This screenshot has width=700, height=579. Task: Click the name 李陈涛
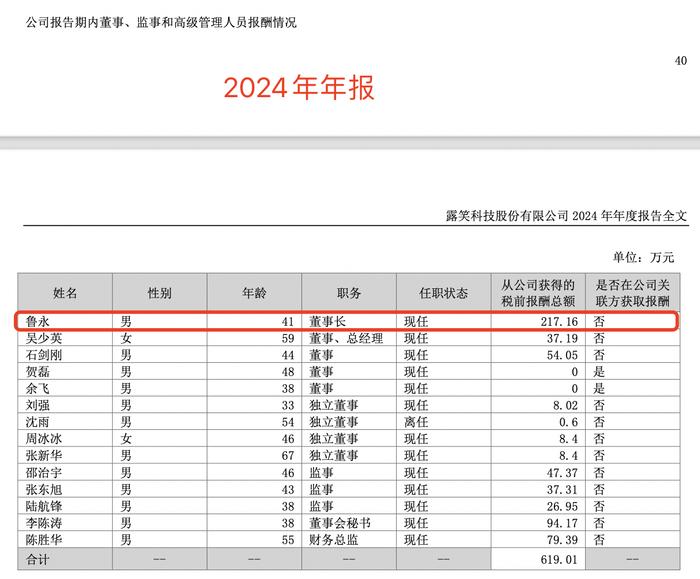point(44,523)
